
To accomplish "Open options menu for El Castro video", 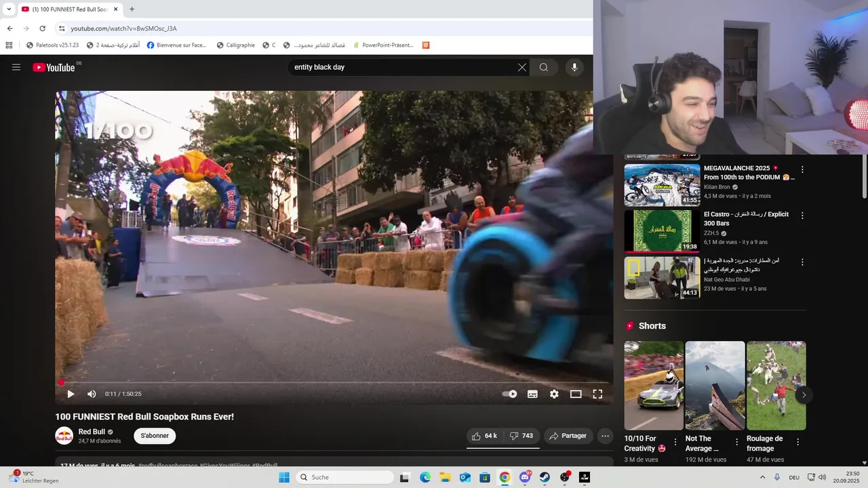I will tap(802, 216).
